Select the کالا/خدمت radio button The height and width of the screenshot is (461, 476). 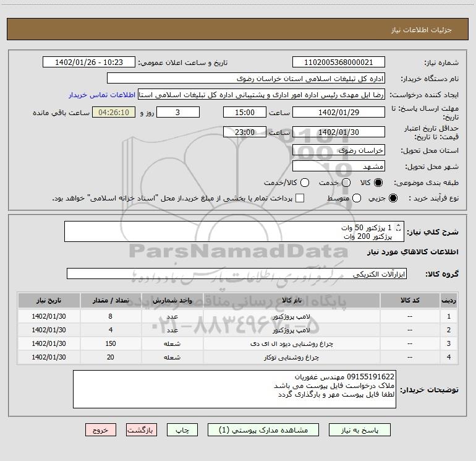(305, 183)
